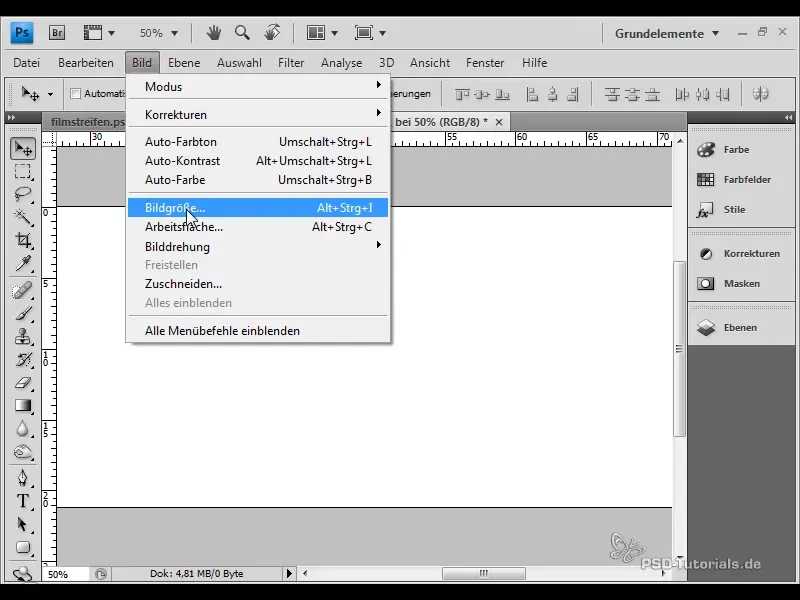Select the Magic Wand tool
Image resolution: width=800 pixels, height=600 pixels.
pyautogui.click(x=23, y=217)
